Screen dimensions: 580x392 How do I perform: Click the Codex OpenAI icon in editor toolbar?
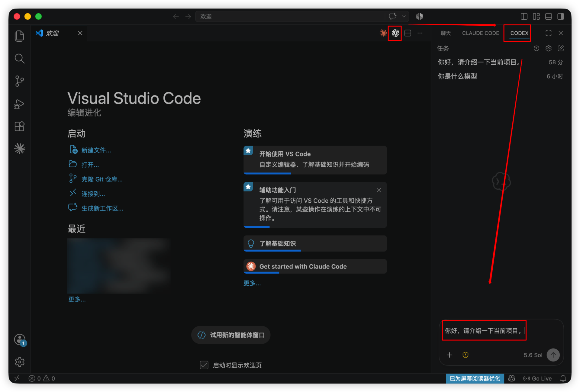pos(395,33)
